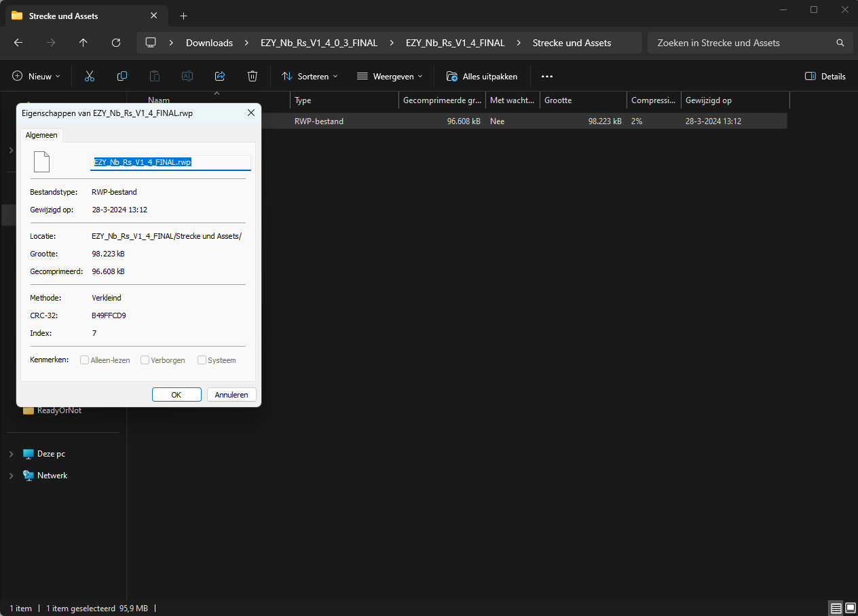The width and height of the screenshot is (858, 616).
Task: Open the Sorteren dropdown
Action: coord(310,77)
